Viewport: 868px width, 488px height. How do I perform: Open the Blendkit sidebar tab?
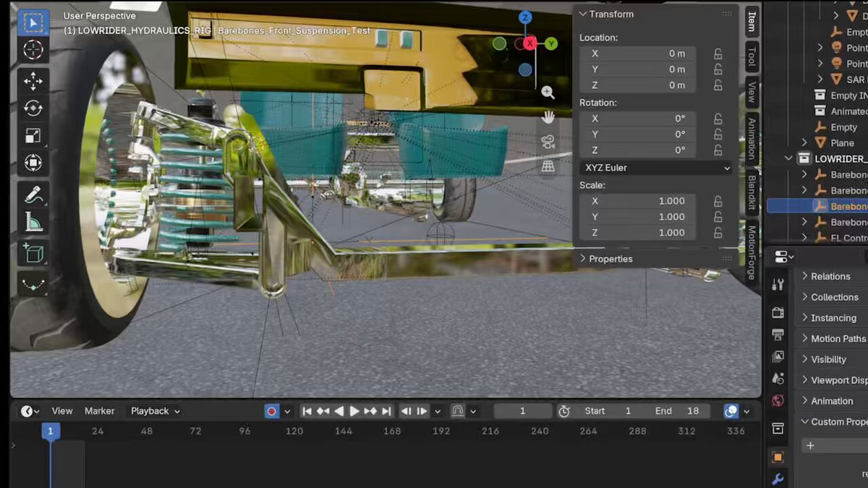(x=752, y=192)
